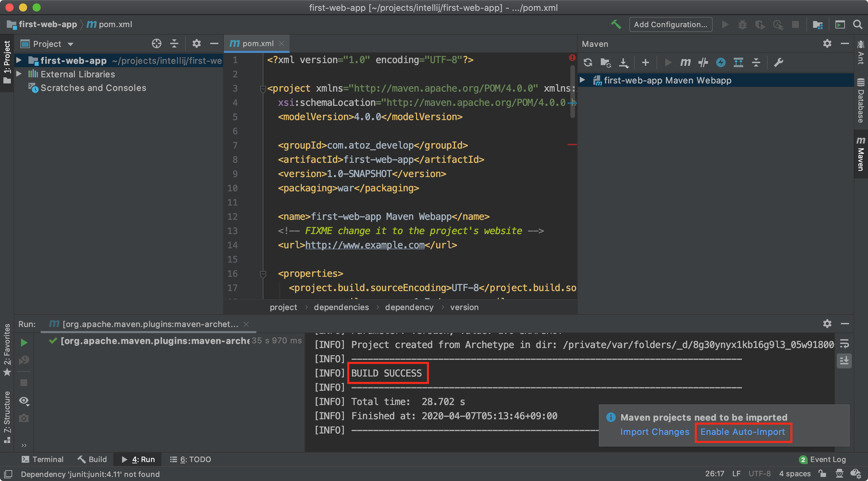Execute a Maven goal with the m icon
Viewport: 868px width, 481px height.
coord(686,62)
